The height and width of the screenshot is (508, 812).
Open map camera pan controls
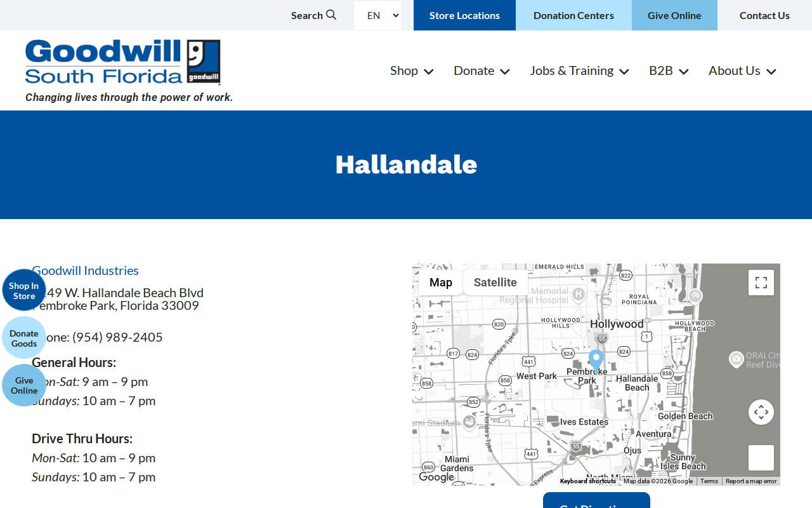pos(761,412)
